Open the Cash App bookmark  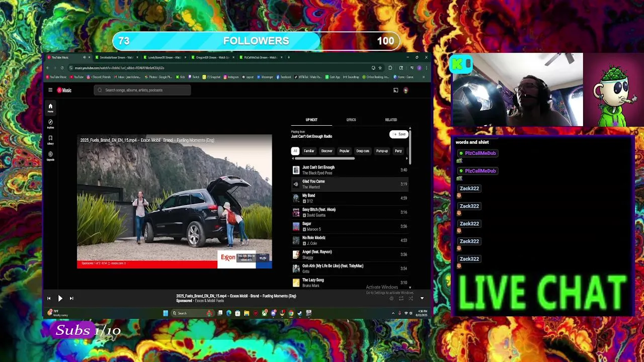pos(333,77)
